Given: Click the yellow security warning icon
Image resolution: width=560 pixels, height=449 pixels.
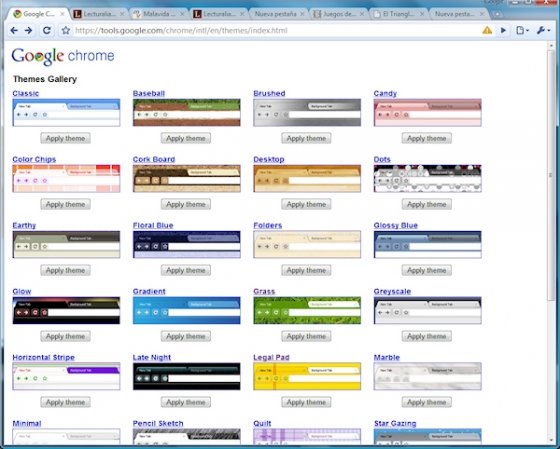Looking at the screenshot, I should pos(487,30).
